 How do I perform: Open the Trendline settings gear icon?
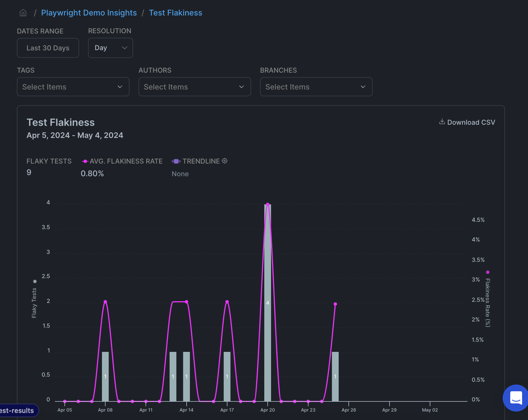pyautogui.click(x=224, y=161)
